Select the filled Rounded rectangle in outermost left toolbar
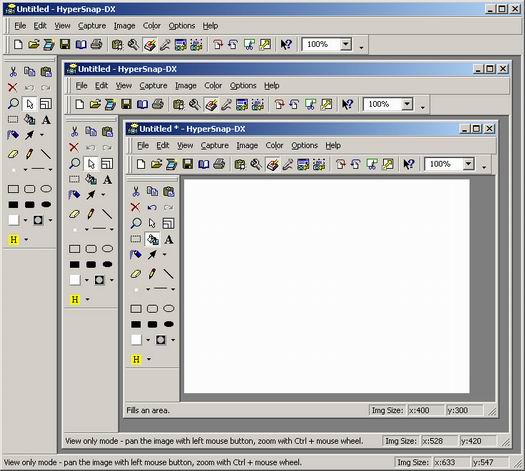Viewport: 525px width, 471px height. (29, 205)
